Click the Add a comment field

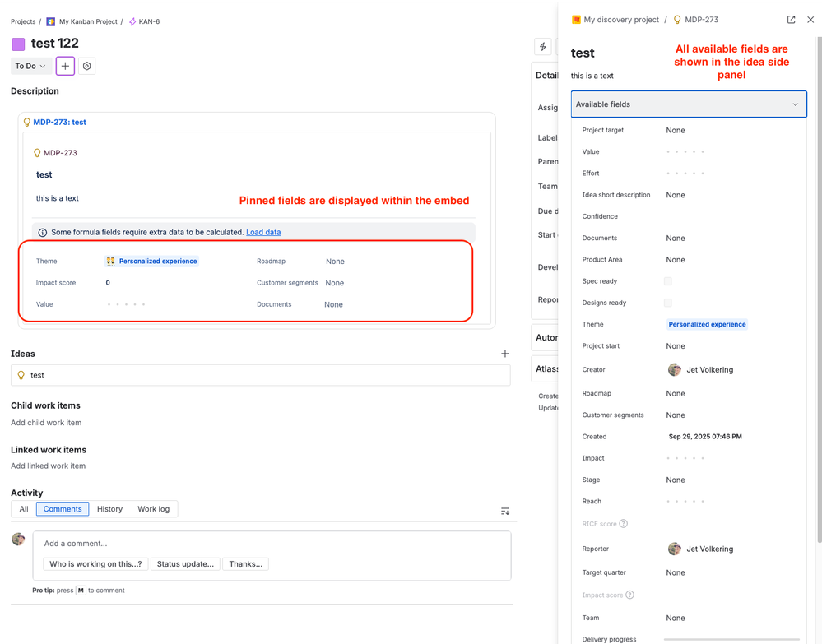tap(272, 544)
